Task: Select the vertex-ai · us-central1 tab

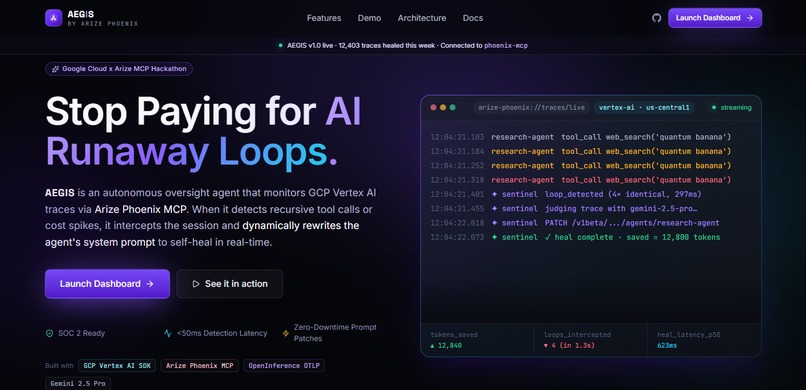Action: [x=644, y=107]
